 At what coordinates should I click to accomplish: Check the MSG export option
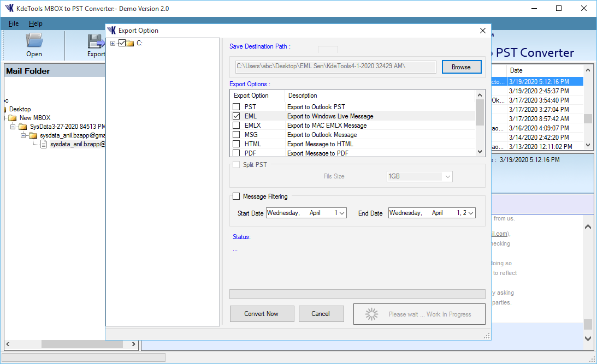point(237,135)
